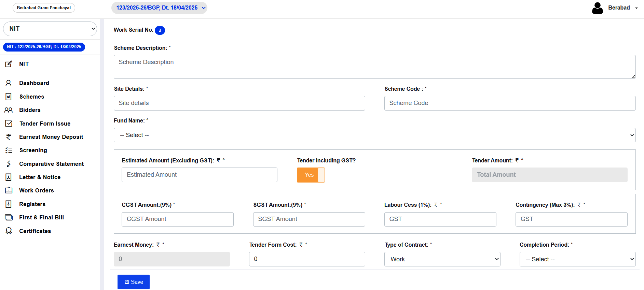
Task: Expand the Type of Contract dropdown
Action: pyautogui.click(x=442, y=259)
